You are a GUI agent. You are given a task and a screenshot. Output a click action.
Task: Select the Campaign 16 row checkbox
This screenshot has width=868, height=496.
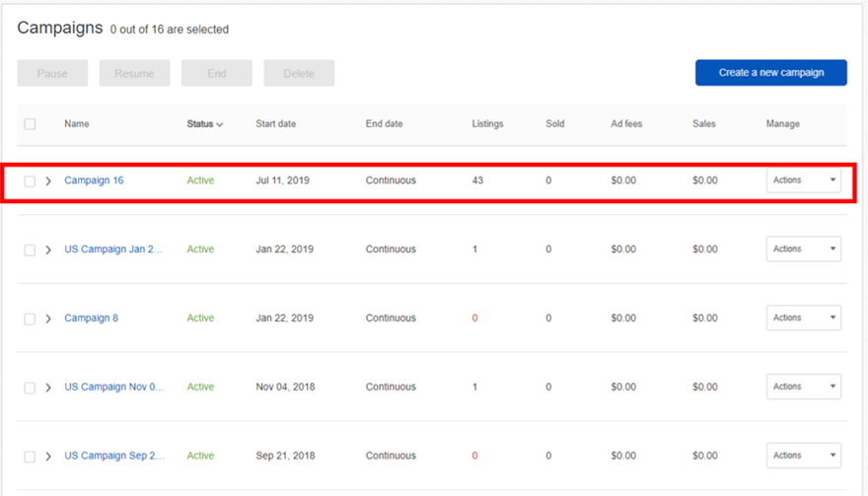[30, 181]
